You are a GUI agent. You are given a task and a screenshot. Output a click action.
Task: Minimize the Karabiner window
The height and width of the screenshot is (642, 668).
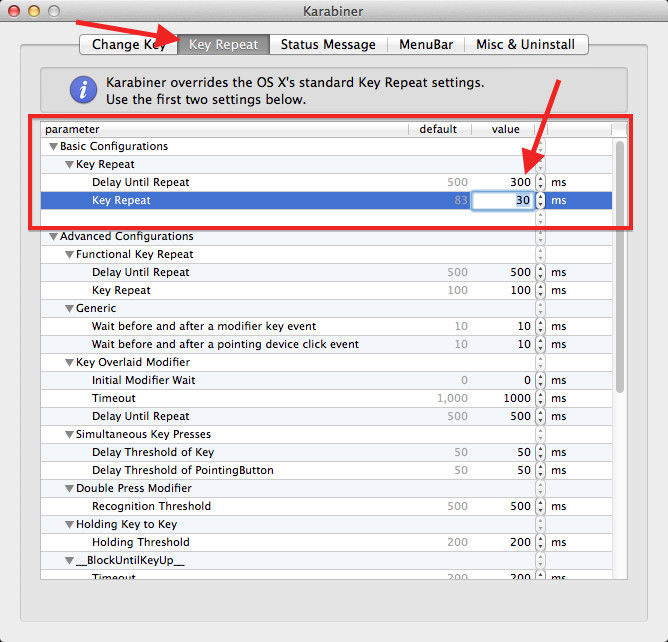coord(34,11)
